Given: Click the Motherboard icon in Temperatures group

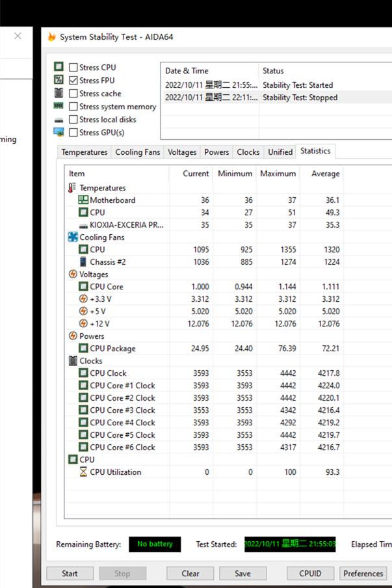Looking at the screenshot, I should click(x=83, y=200).
